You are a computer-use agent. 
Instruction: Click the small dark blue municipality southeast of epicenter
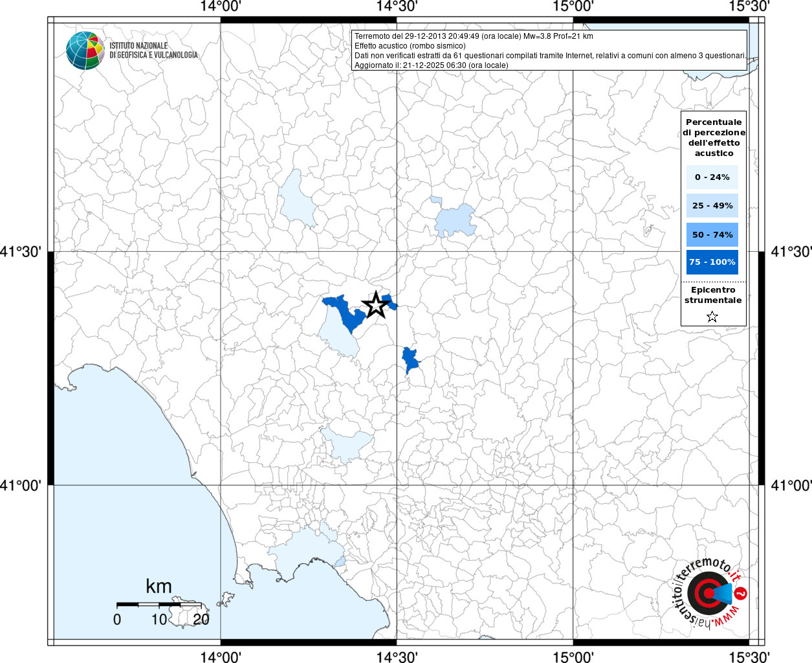[409, 359]
